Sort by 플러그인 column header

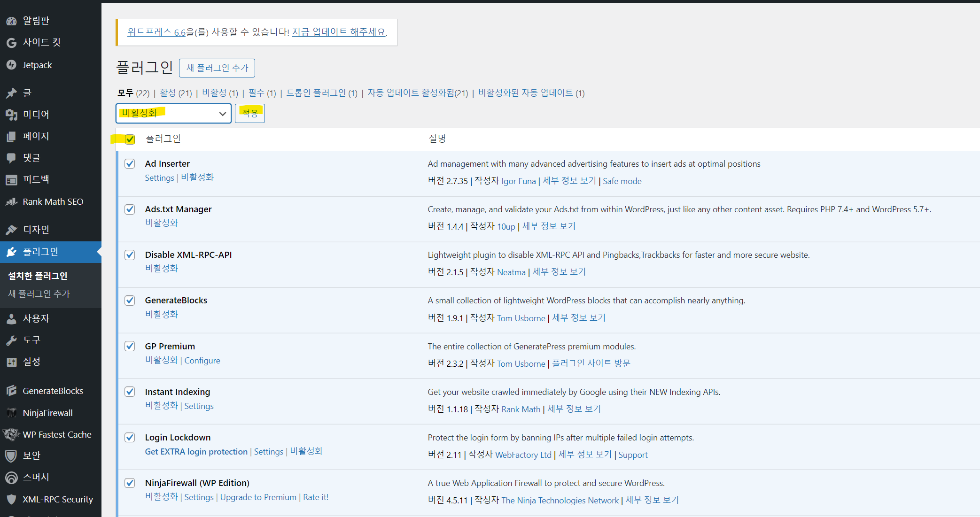163,139
